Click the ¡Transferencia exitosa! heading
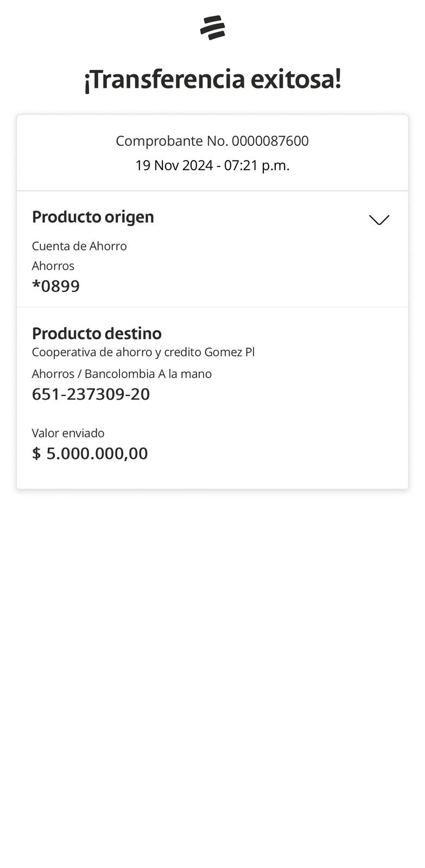The width and height of the screenshot is (425, 868). (x=212, y=79)
